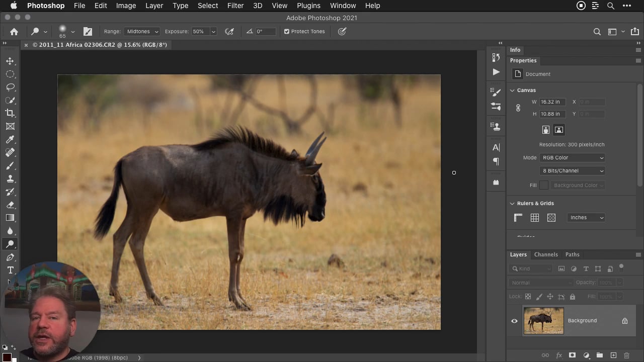
Task: Toggle airbrush build-up effects
Action: pos(229,31)
